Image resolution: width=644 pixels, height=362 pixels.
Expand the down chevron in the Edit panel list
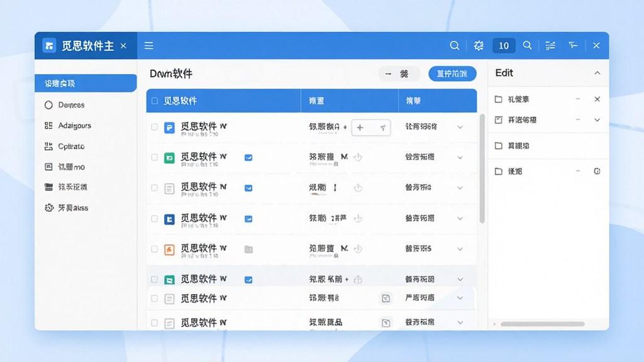coord(597,120)
